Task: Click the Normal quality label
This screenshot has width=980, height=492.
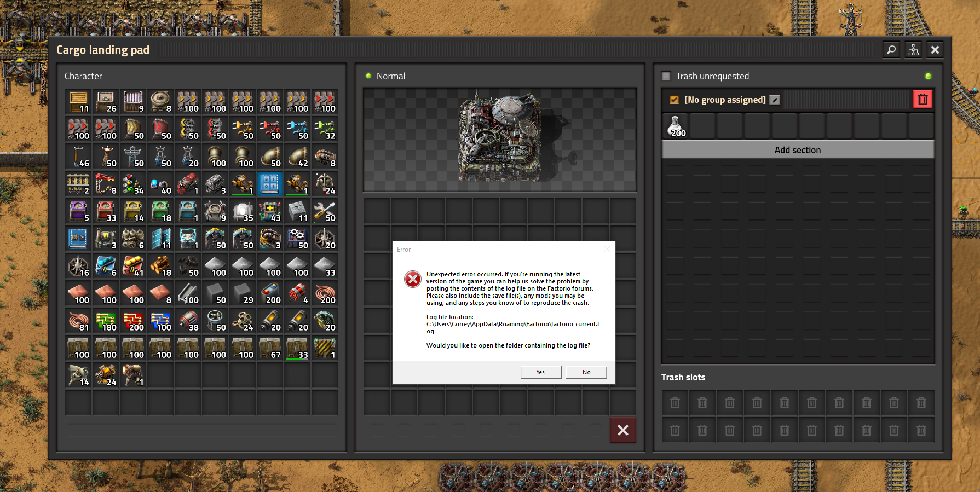Action: pyautogui.click(x=391, y=76)
